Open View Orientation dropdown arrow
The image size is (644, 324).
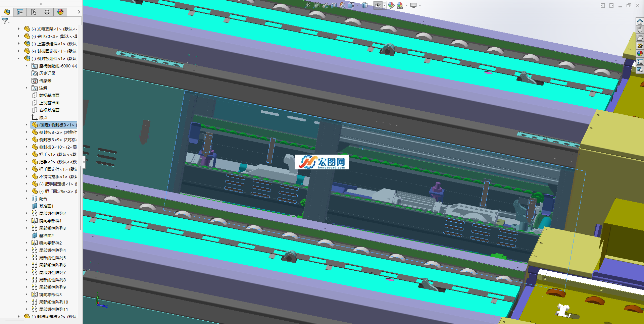point(358,5)
